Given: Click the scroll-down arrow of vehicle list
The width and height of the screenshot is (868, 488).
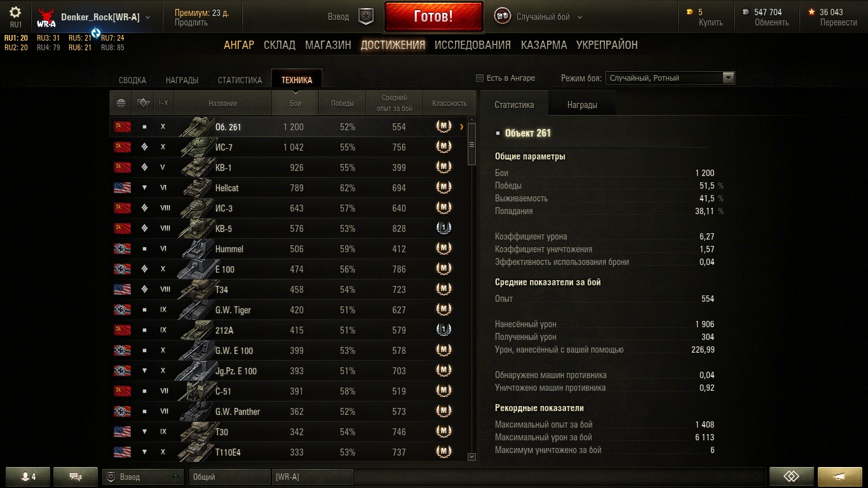Looking at the screenshot, I should (471, 457).
